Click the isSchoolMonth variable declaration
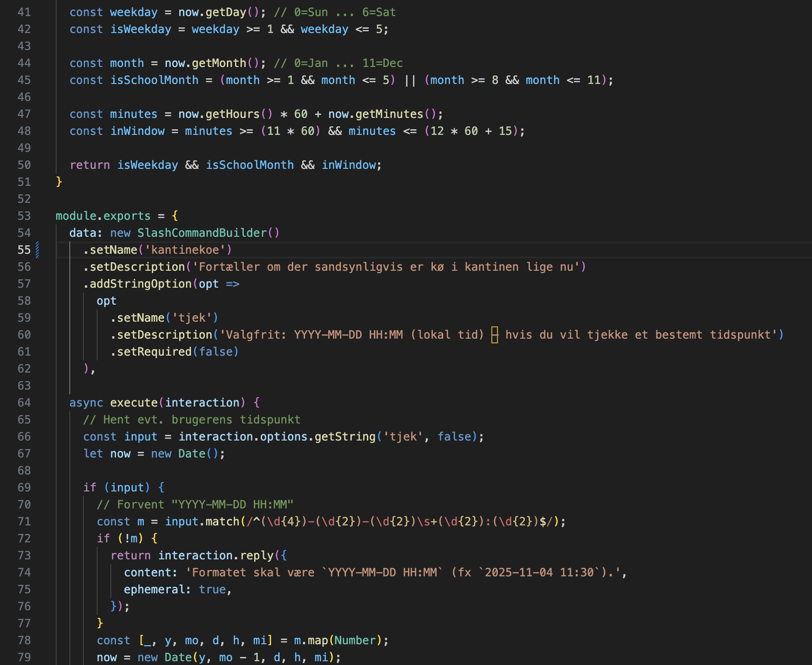The width and height of the screenshot is (812, 665). coord(154,80)
